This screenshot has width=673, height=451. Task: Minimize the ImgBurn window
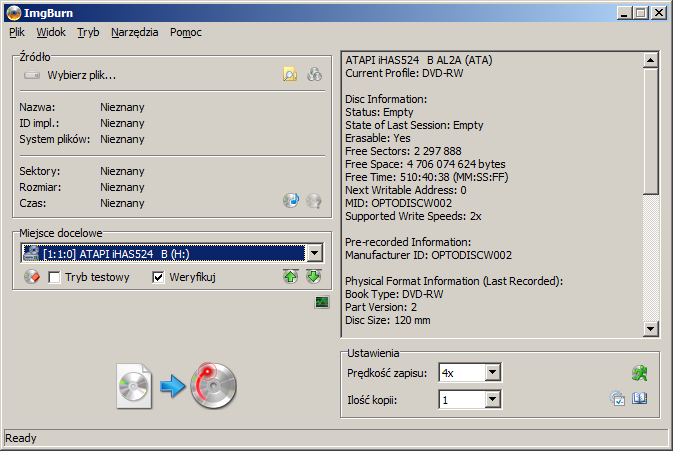pyautogui.click(x=624, y=13)
